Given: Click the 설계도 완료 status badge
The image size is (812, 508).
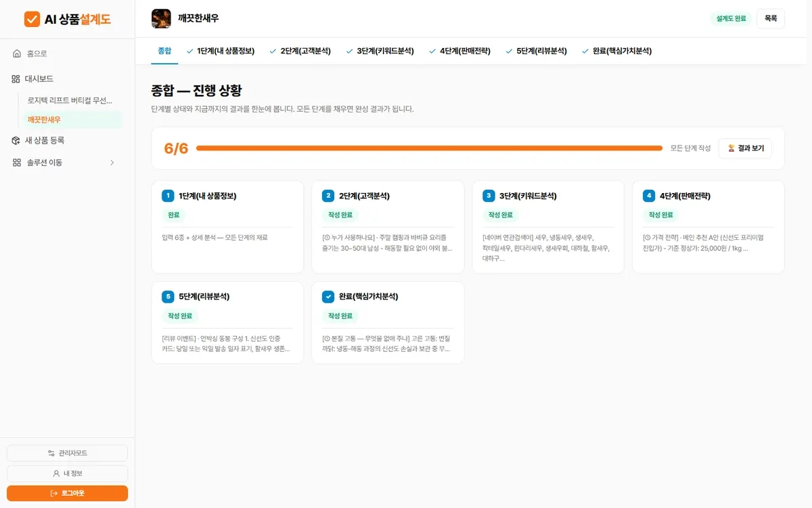Looking at the screenshot, I should (x=731, y=18).
